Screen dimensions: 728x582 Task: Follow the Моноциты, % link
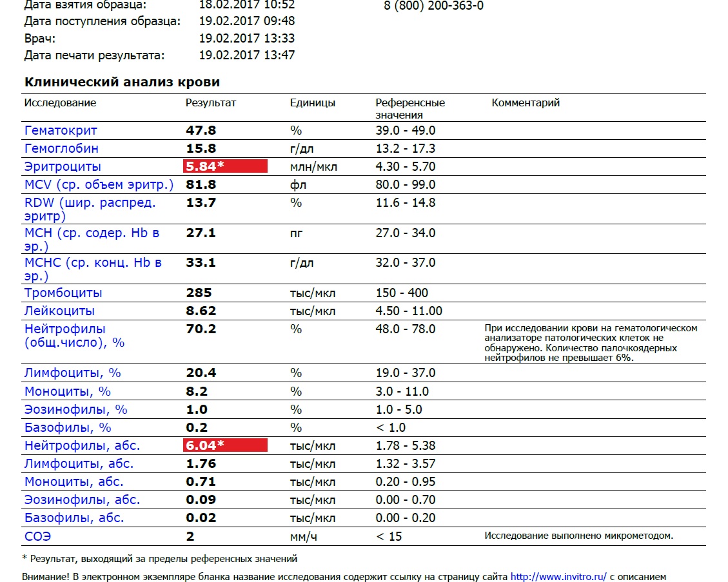(x=68, y=391)
